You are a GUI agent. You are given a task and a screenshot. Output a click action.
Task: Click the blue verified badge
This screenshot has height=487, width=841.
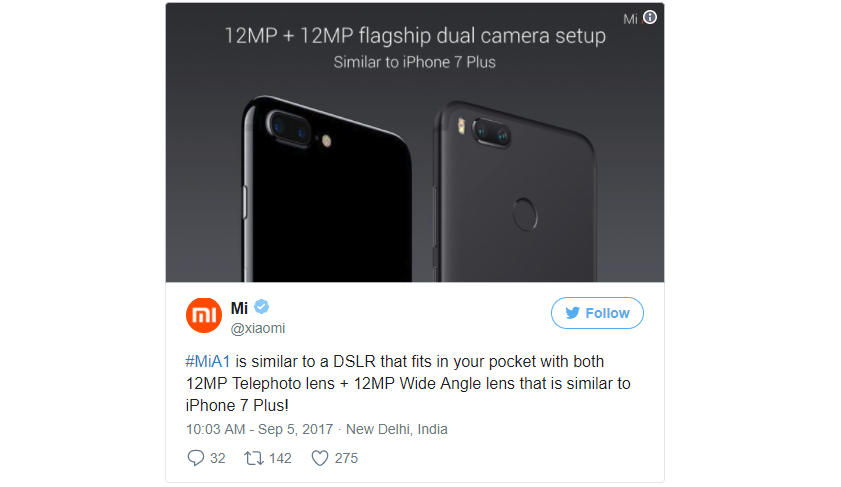pos(261,307)
